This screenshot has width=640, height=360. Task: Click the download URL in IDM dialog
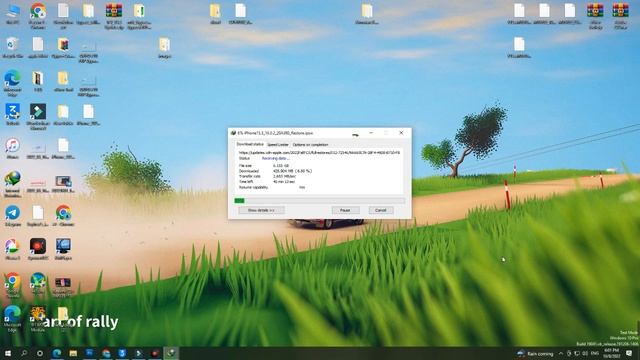319,152
